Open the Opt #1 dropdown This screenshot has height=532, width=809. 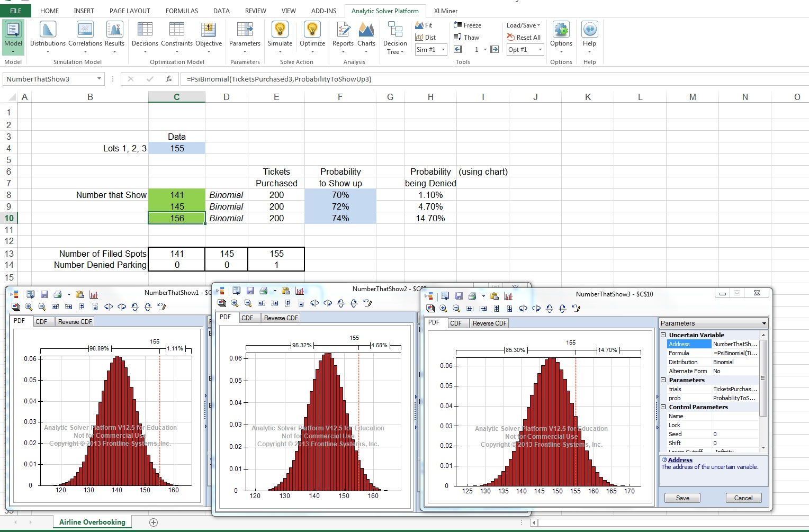click(x=540, y=50)
